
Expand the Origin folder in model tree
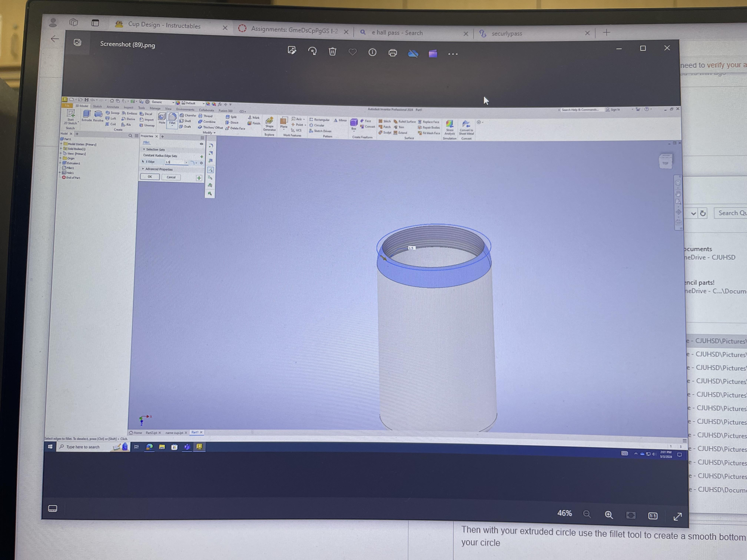[x=61, y=158]
